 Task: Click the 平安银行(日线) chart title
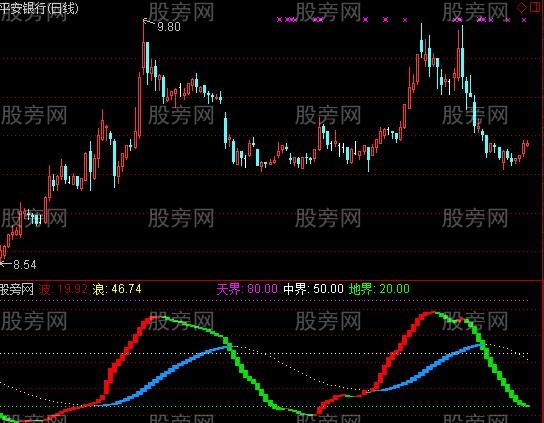(39, 8)
